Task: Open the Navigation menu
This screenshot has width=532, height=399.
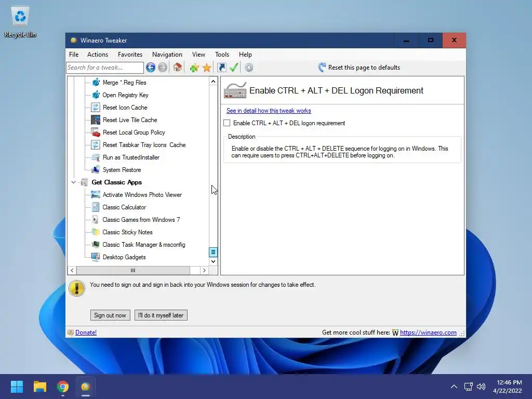Action: coord(167,55)
